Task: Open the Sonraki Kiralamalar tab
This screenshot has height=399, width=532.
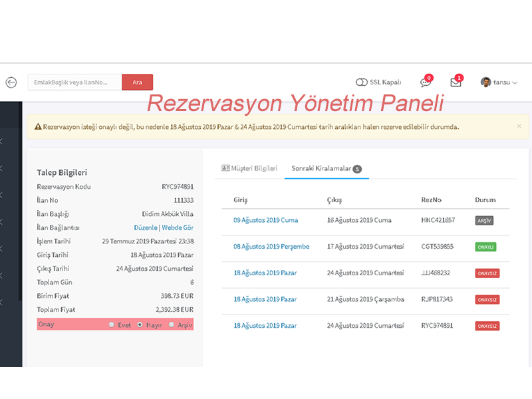Action: 326,168
